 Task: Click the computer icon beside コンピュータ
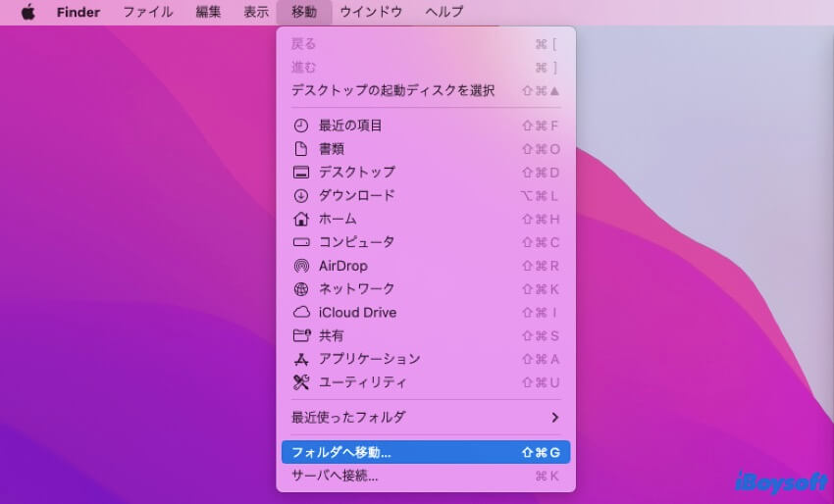(x=301, y=242)
